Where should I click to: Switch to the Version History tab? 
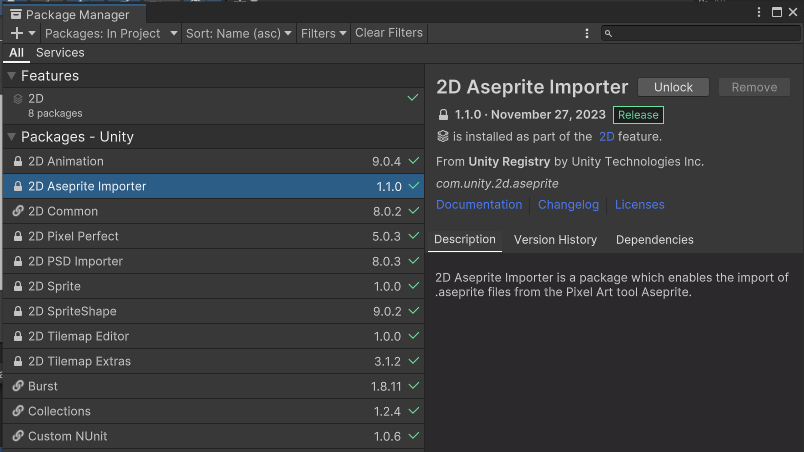click(x=555, y=240)
